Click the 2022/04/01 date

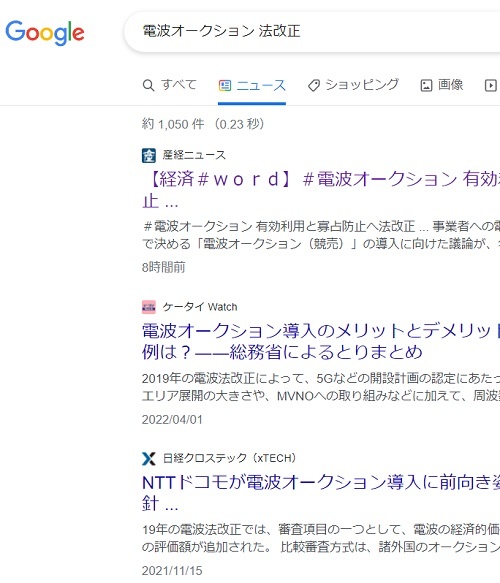pos(172,419)
